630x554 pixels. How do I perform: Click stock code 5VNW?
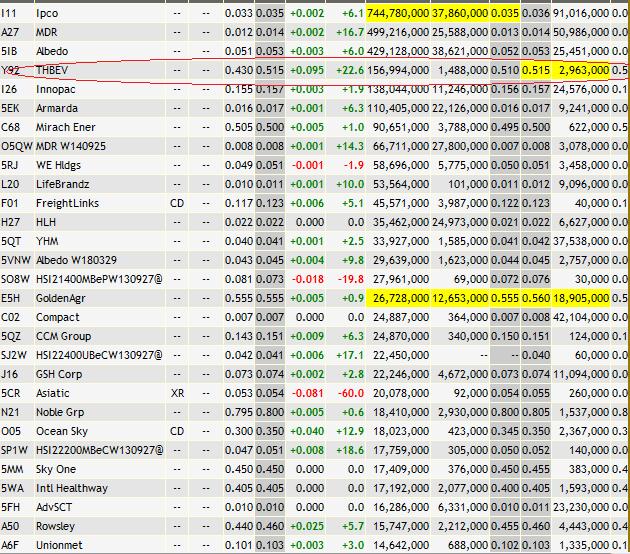[x=16, y=260]
